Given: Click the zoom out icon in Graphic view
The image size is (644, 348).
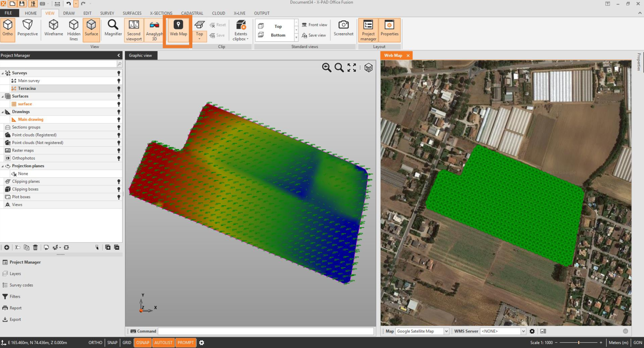Looking at the screenshot, I should [326, 68].
